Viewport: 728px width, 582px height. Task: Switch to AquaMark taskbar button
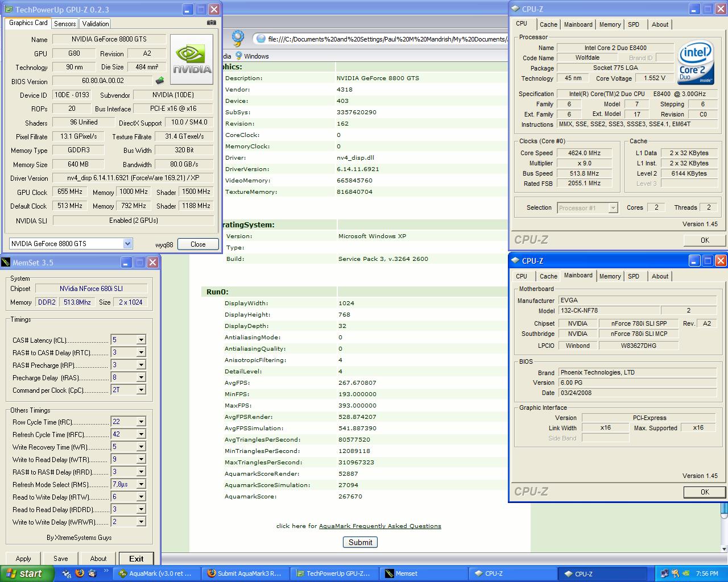point(156,573)
